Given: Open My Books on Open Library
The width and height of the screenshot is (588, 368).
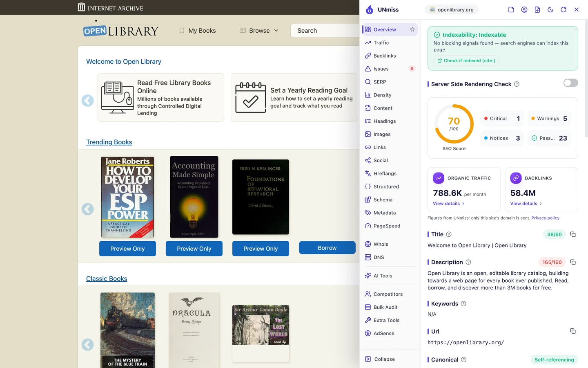Looking at the screenshot, I should pyautogui.click(x=198, y=31).
